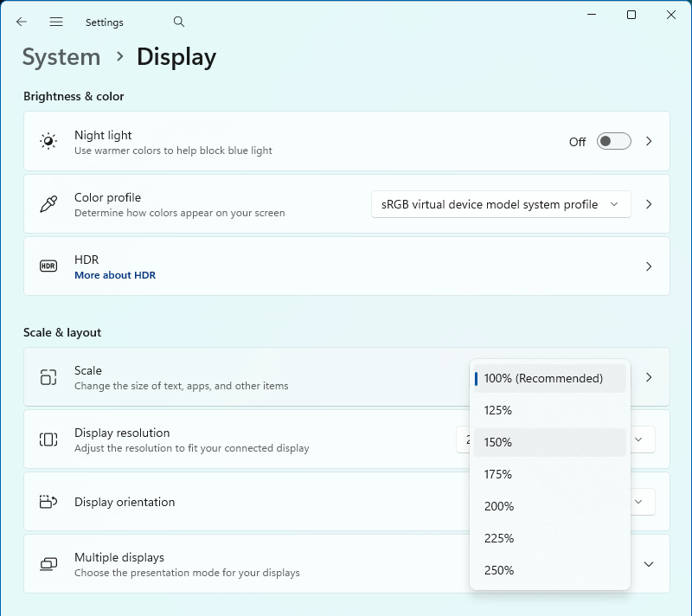The height and width of the screenshot is (616, 692).
Task: Click the Scale icon
Action: tap(48, 377)
